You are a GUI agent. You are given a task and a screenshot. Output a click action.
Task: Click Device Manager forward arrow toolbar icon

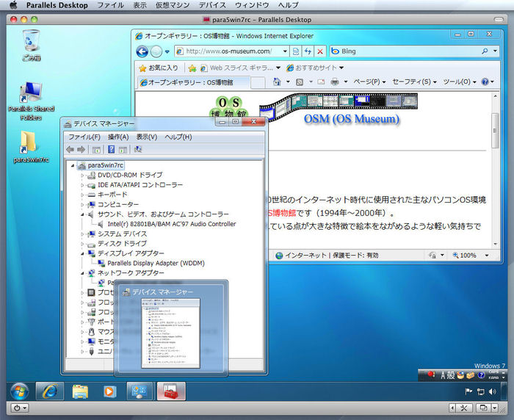pyautogui.click(x=82, y=150)
